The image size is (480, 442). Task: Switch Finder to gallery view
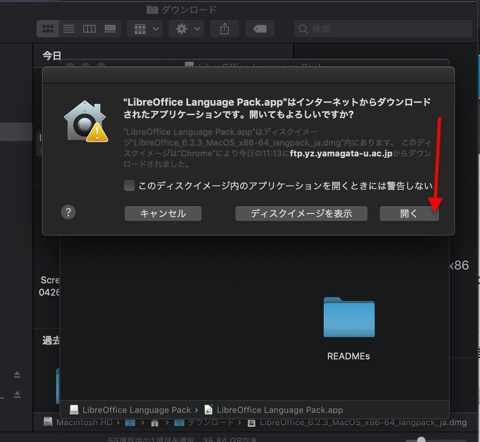tap(110, 29)
